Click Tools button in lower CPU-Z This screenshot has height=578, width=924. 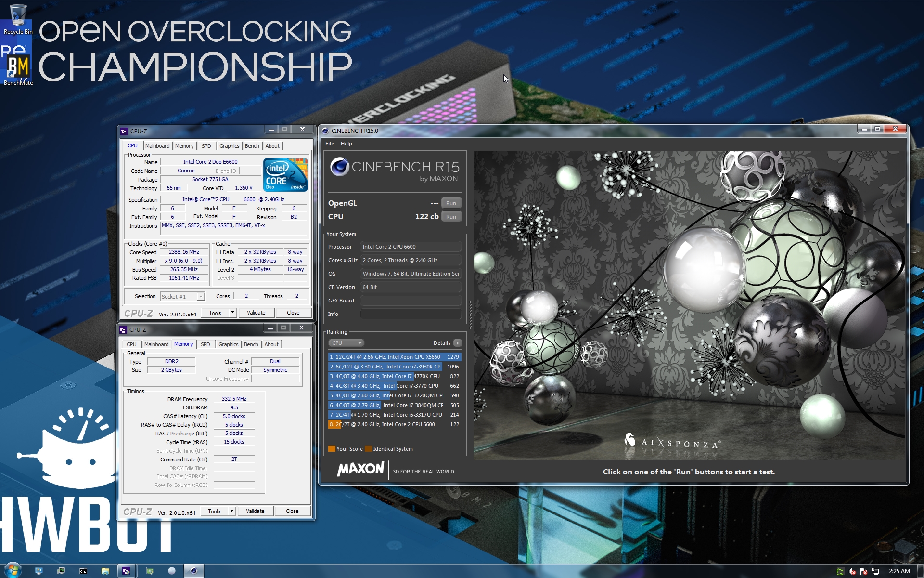tap(214, 511)
